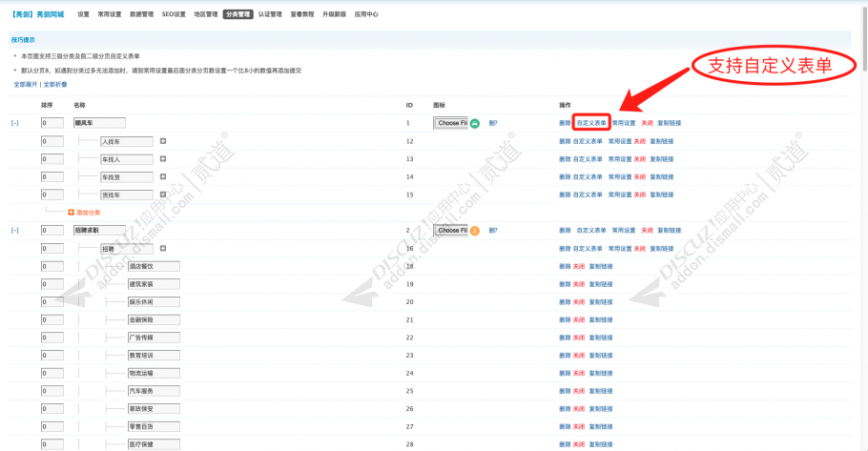Collapse the 招聘求职 category group
Screen dimensions: 868x451
[15, 230]
